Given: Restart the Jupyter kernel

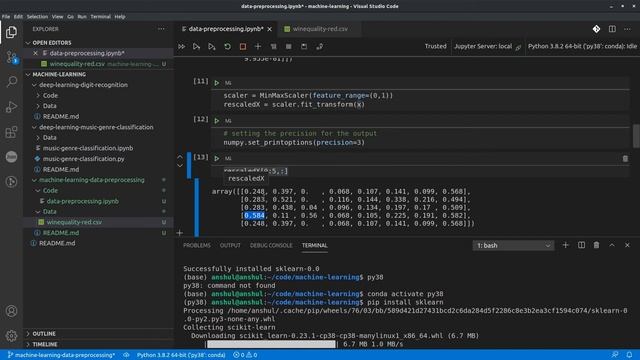Looking at the screenshot, I should coord(227,47).
